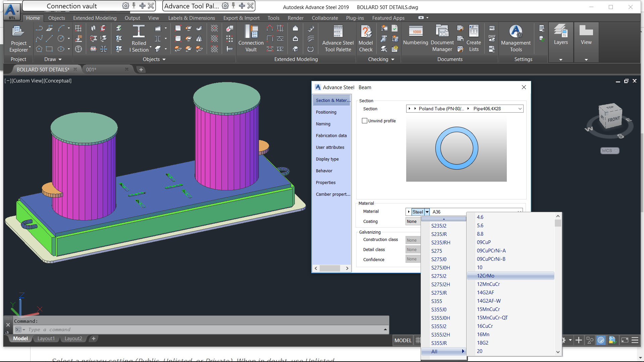Open the Numbering tool

coord(416,36)
